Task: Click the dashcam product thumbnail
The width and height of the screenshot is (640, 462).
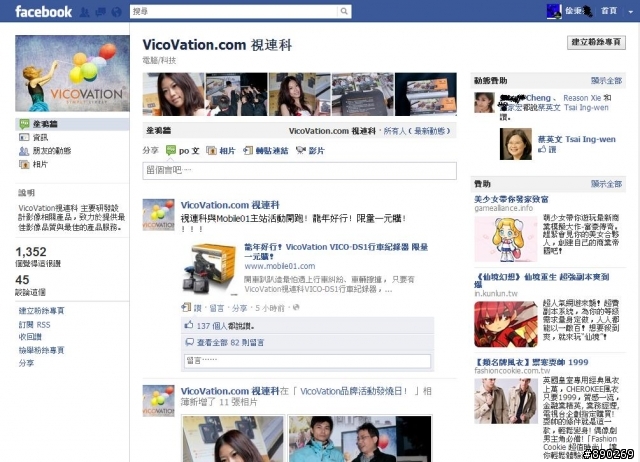Action: [x=209, y=269]
